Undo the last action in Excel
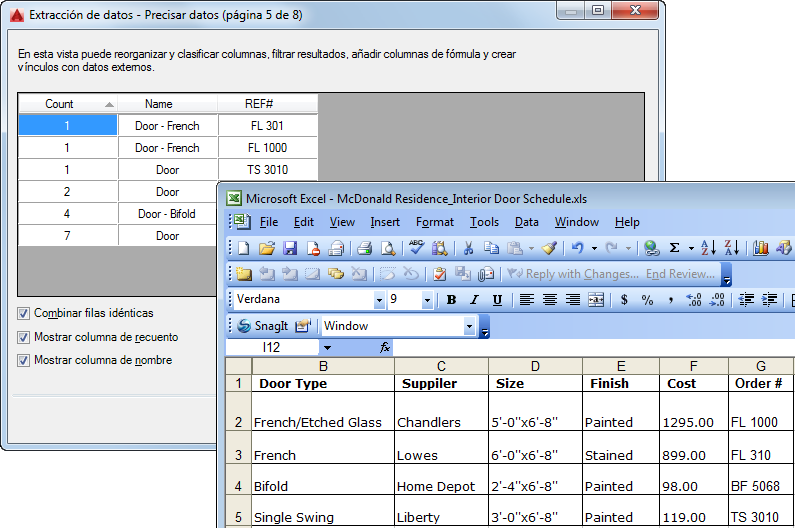Viewport: 797px width, 529px height. point(577,248)
